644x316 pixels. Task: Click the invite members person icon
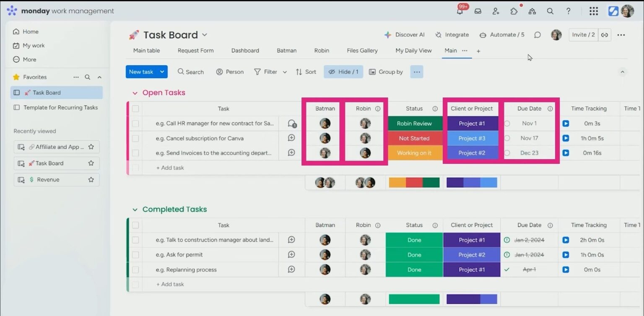(x=496, y=11)
